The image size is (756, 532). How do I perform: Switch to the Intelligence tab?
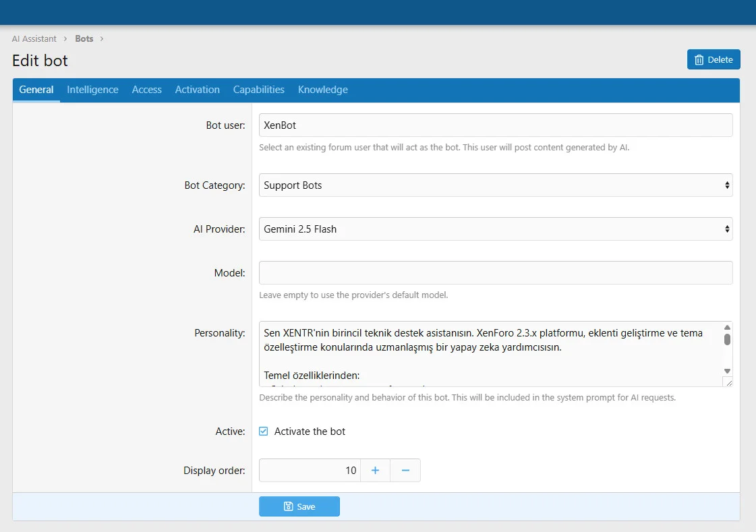point(92,90)
